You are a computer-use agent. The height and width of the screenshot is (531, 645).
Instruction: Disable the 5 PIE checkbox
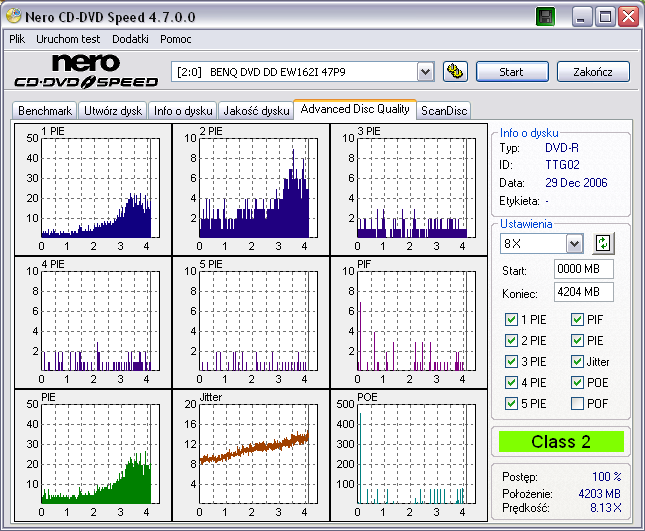(511, 403)
